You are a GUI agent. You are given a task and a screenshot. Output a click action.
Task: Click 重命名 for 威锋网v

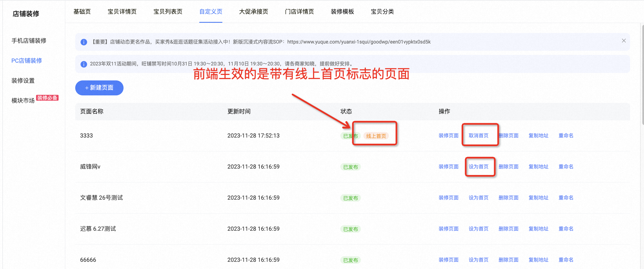(566, 167)
